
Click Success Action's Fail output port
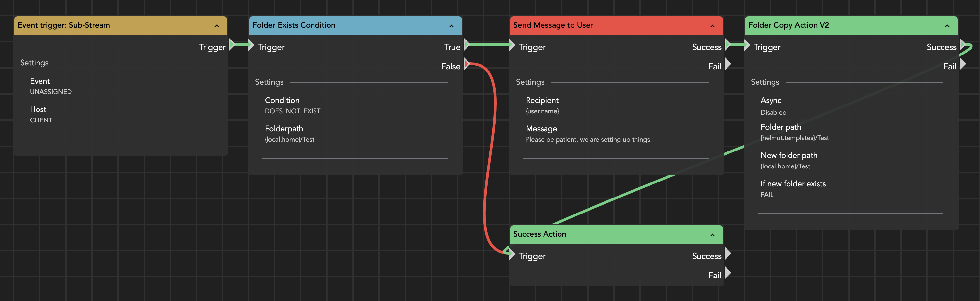coord(728,273)
